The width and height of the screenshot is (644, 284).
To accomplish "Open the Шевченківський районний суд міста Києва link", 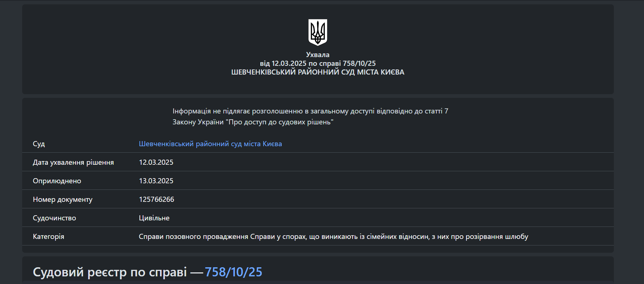I will 210,144.
